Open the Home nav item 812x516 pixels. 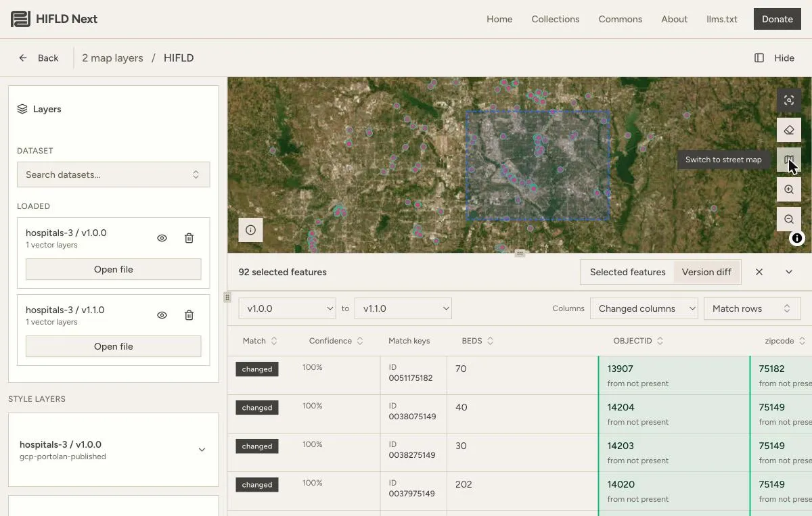[499, 19]
